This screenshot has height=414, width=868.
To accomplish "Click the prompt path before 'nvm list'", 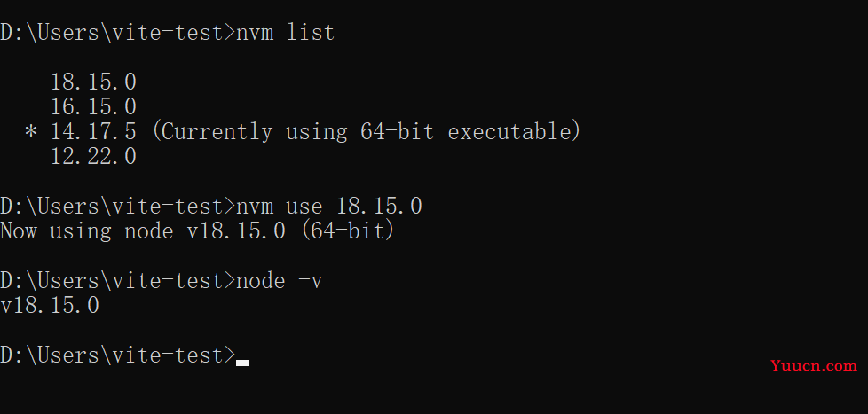I will click(x=118, y=33).
